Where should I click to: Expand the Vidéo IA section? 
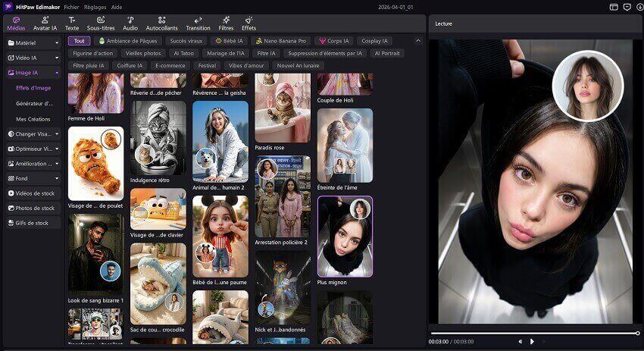pyautogui.click(x=33, y=58)
